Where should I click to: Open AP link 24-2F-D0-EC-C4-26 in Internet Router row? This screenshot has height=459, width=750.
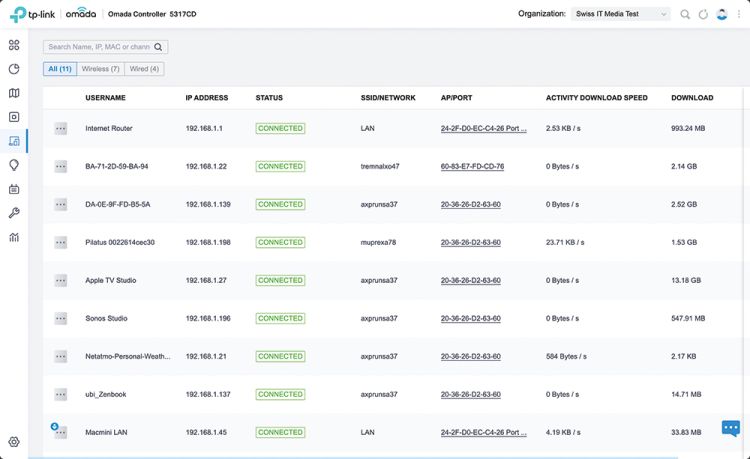click(484, 128)
